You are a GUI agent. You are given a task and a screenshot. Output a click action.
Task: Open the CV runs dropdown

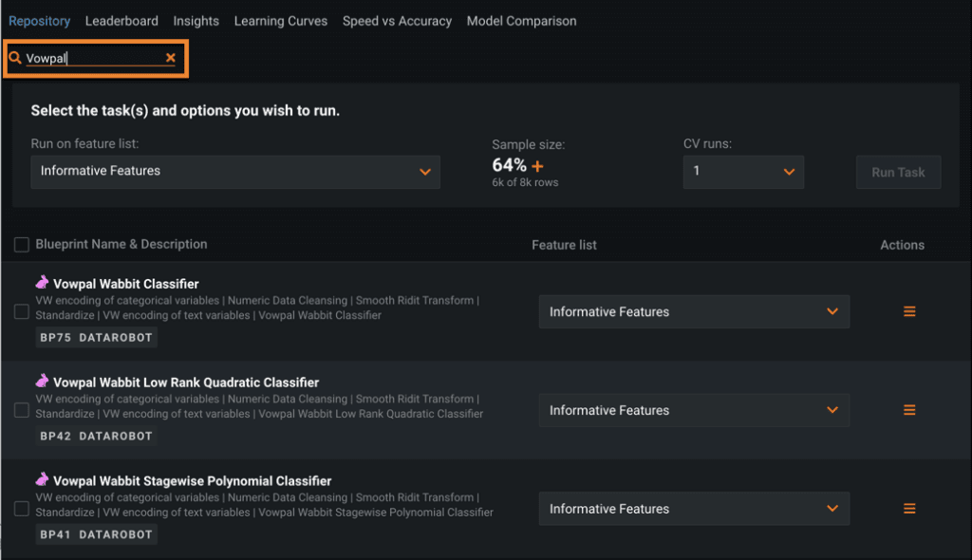tap(743, 172)
